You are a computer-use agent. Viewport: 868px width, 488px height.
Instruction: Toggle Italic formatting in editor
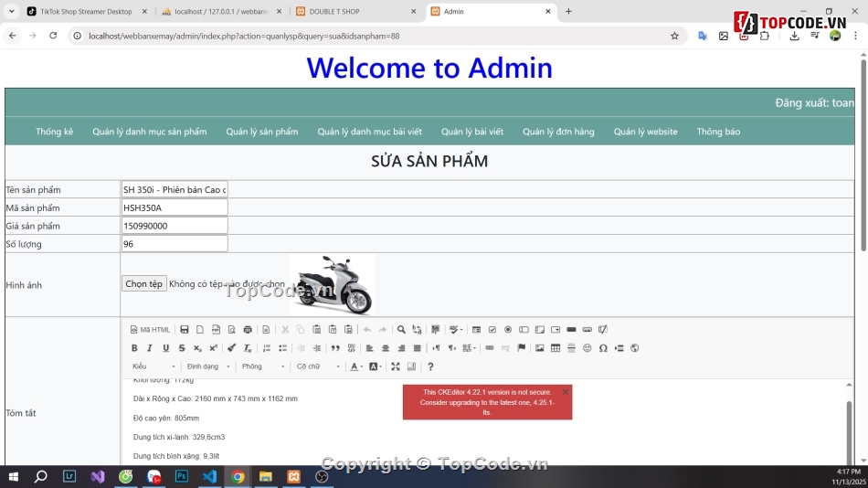click(150, 348)
